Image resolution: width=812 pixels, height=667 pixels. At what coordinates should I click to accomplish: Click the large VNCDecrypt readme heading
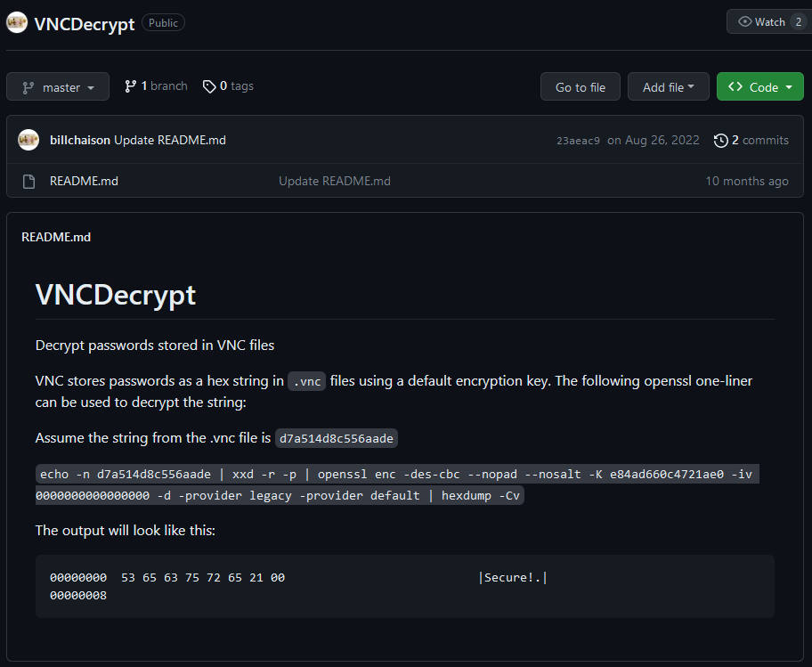116,295
